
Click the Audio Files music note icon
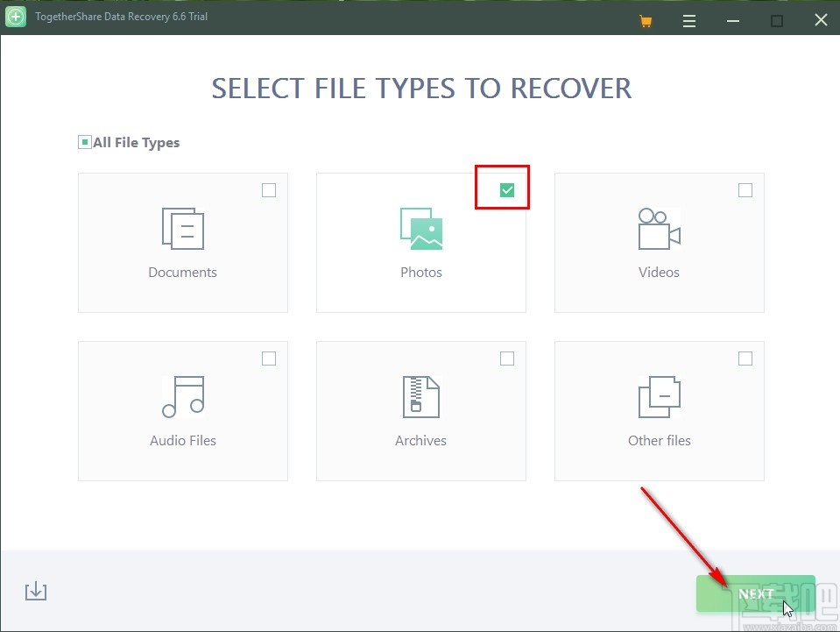coord(182,397)
